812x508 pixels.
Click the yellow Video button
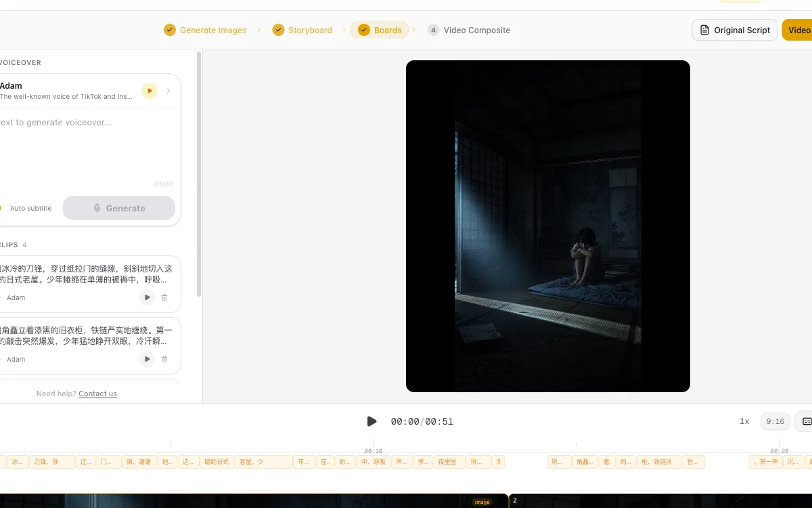coord(798,30)
